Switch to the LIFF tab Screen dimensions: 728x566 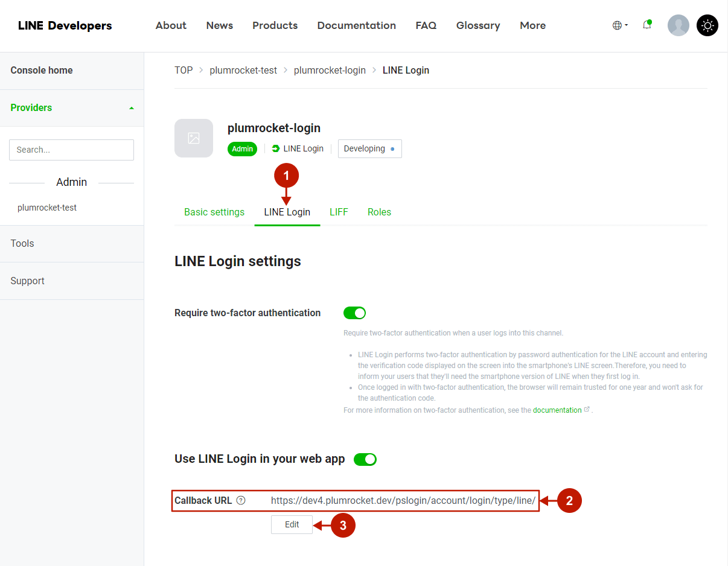(x=339, y=212)
